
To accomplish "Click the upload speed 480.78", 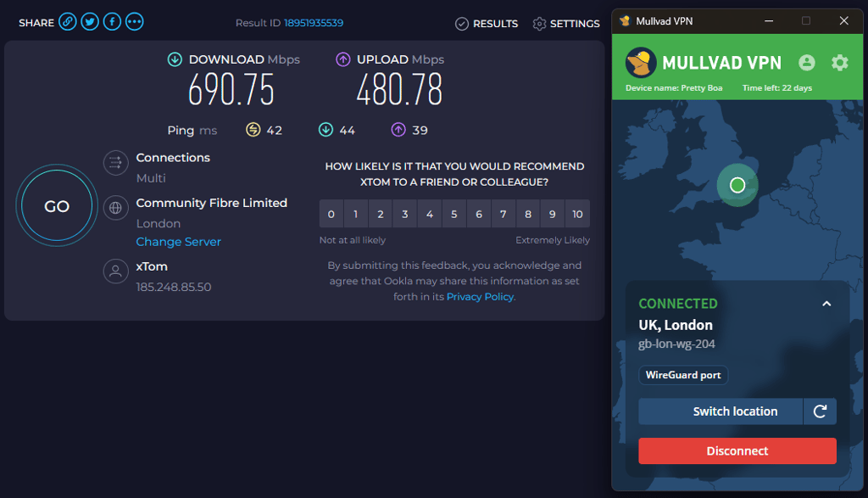I will (400, 89).
